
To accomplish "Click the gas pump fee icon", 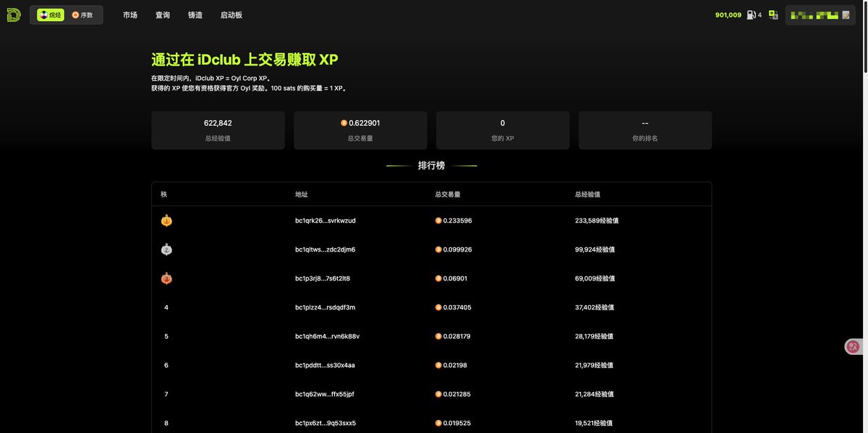I will click(752, 15).
